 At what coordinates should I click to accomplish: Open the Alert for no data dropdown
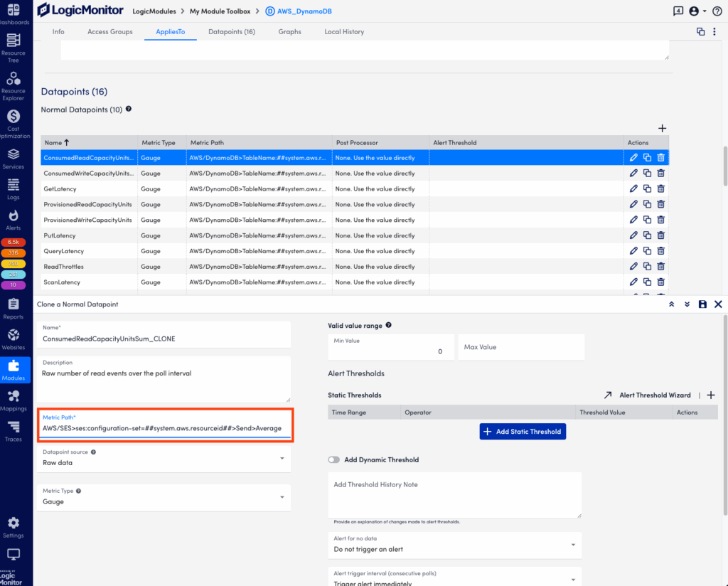tap(455, 545)
